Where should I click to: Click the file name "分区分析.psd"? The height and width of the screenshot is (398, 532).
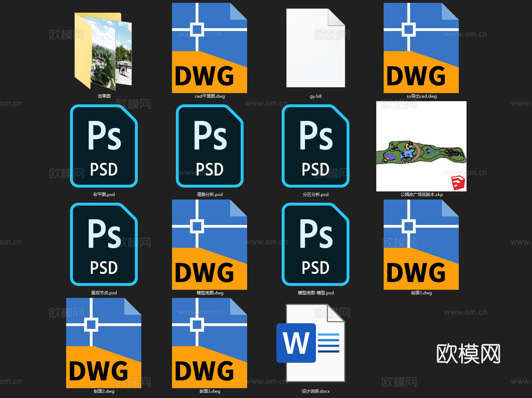pyautogui.click(x=316, y=194)
